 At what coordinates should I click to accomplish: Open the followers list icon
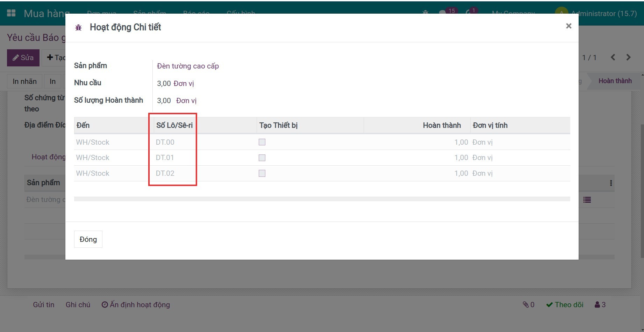point(600,305)
